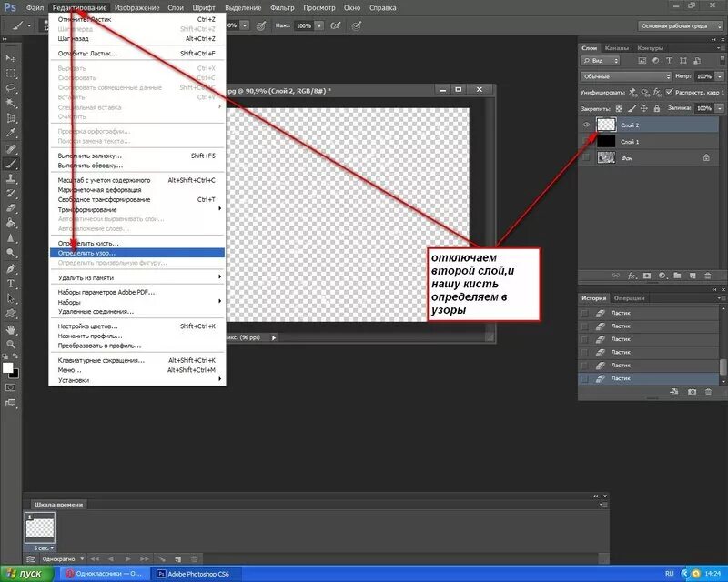
Task: Open the Изображение menu
Action: [x=136, y=7]
